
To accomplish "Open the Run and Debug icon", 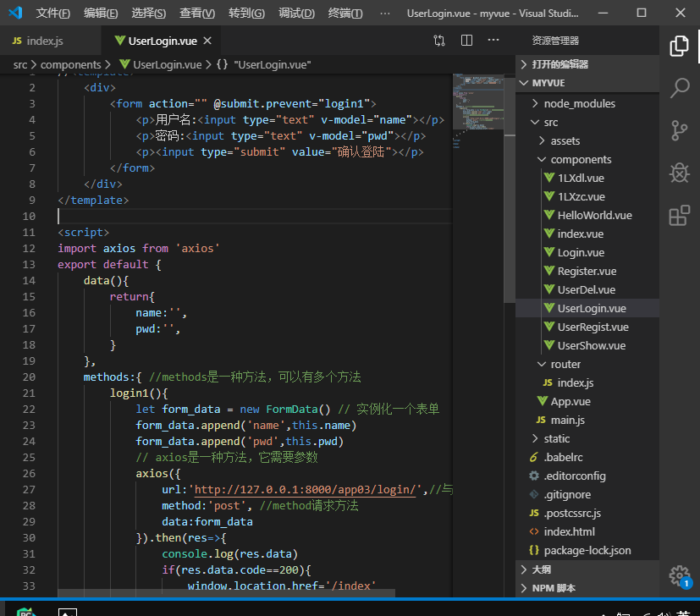I will click(x=679, y=173).
